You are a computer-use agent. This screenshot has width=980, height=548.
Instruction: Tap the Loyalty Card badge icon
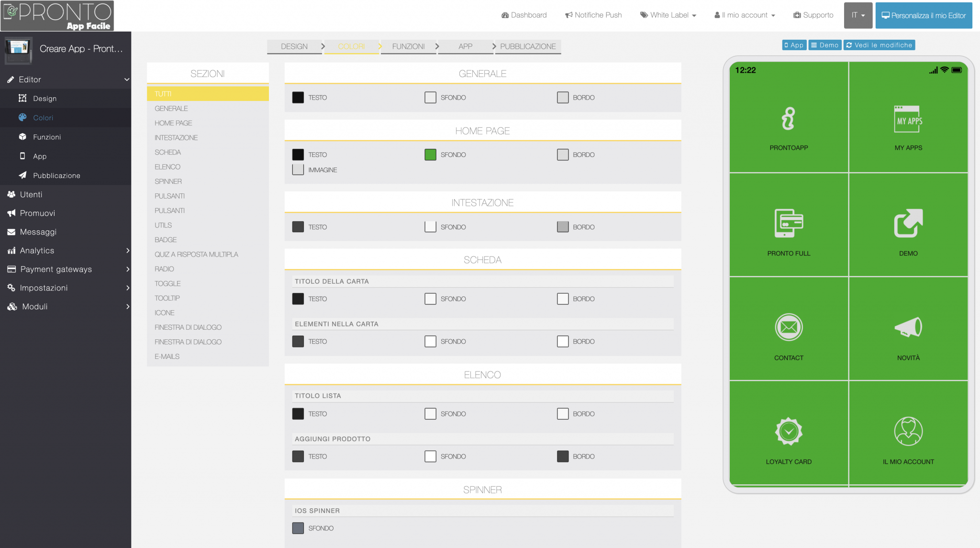[789, 431]
